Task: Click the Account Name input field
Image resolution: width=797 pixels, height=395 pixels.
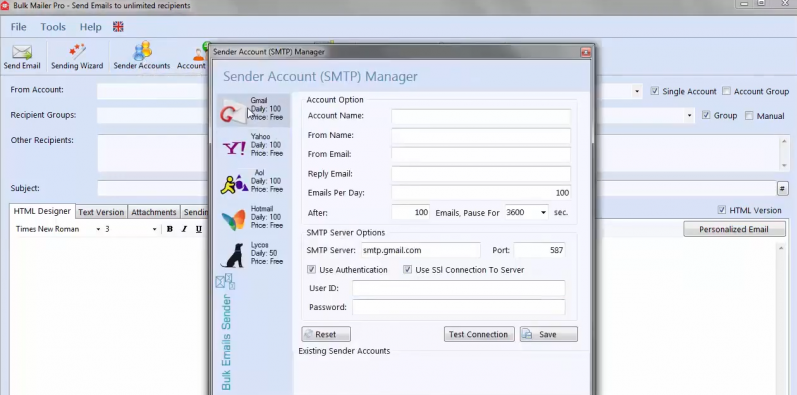Action: click(481, 116)
